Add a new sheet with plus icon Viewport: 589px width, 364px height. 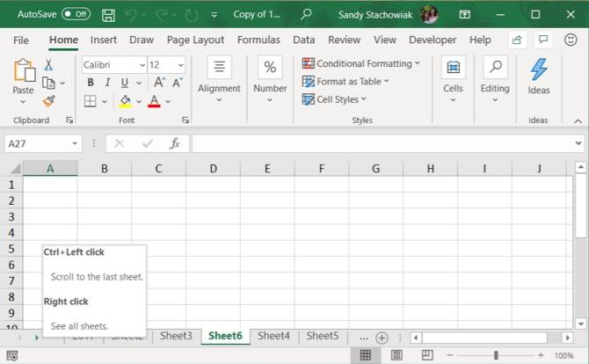[x=382, y=337]
